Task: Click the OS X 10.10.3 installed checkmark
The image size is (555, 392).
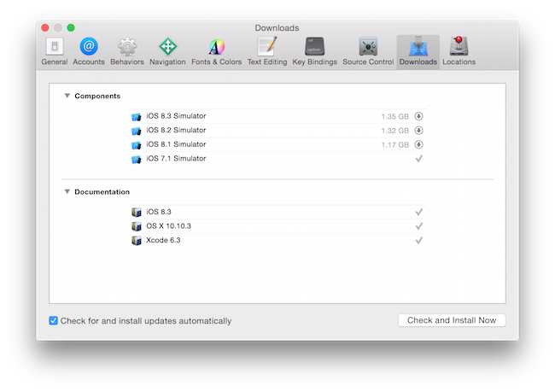Action: coord(418,226)
